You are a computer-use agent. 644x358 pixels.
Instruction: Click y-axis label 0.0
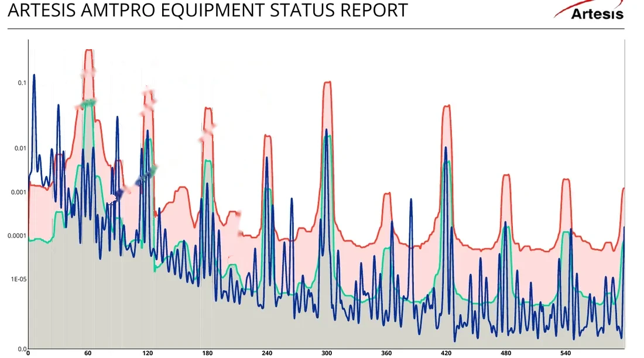pyautogui.click(x=22, y=349)
